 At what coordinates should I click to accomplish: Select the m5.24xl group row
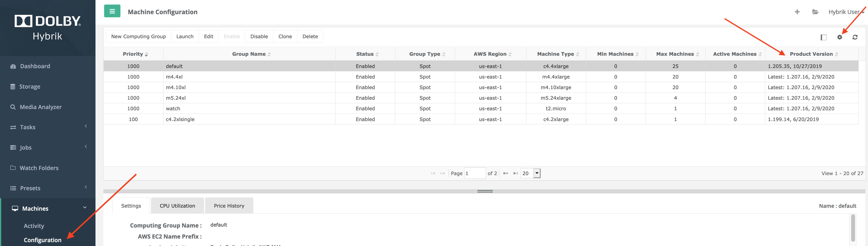[x=481, y=98]
